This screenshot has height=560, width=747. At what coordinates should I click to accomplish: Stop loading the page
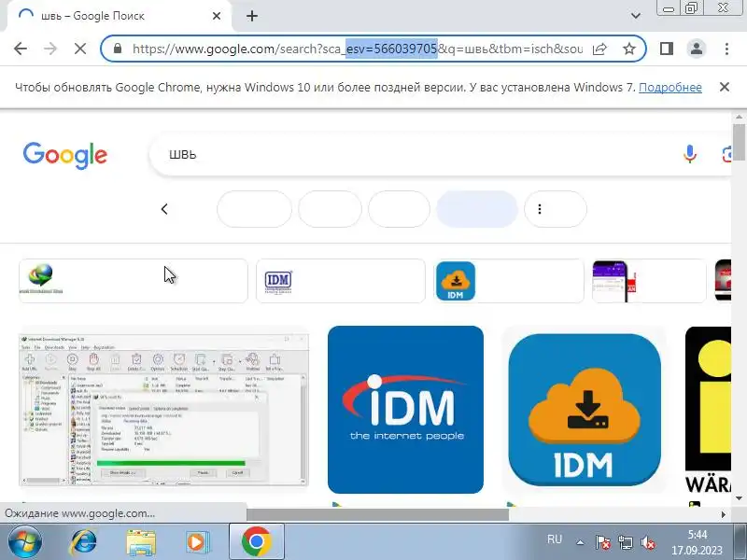[x=80, y=49]
